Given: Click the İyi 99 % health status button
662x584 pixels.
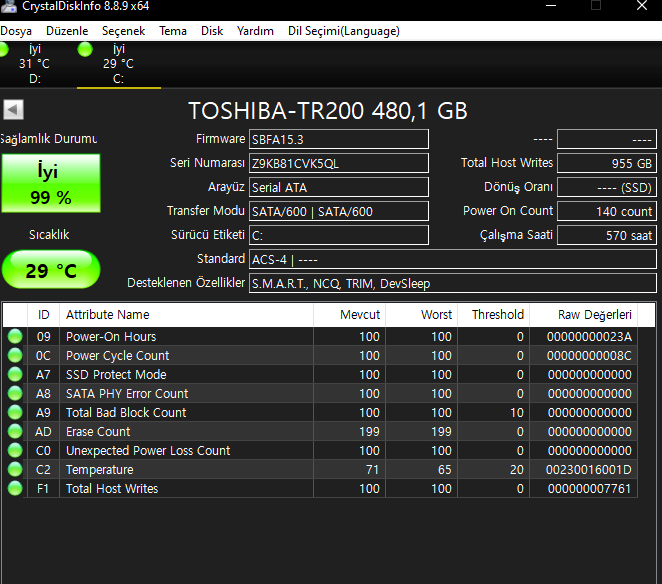Looking at the screenshot, I should point(51,183).
